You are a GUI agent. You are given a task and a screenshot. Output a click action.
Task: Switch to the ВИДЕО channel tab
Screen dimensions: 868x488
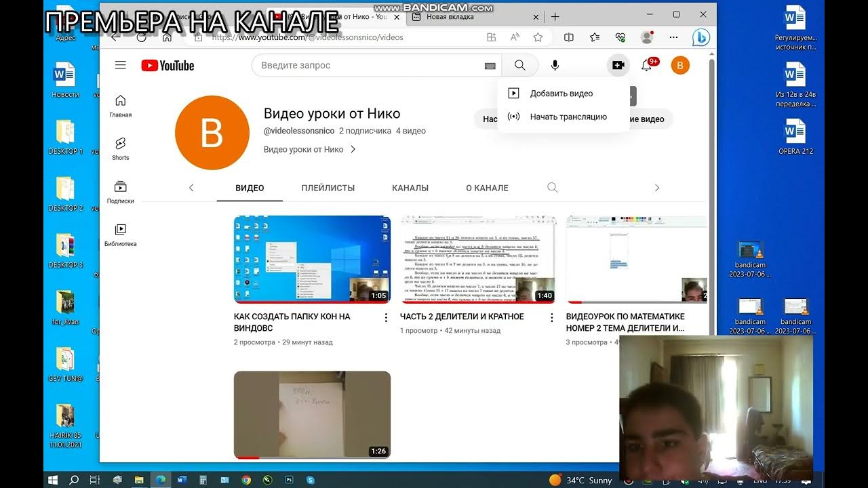[x=250, y=188]
